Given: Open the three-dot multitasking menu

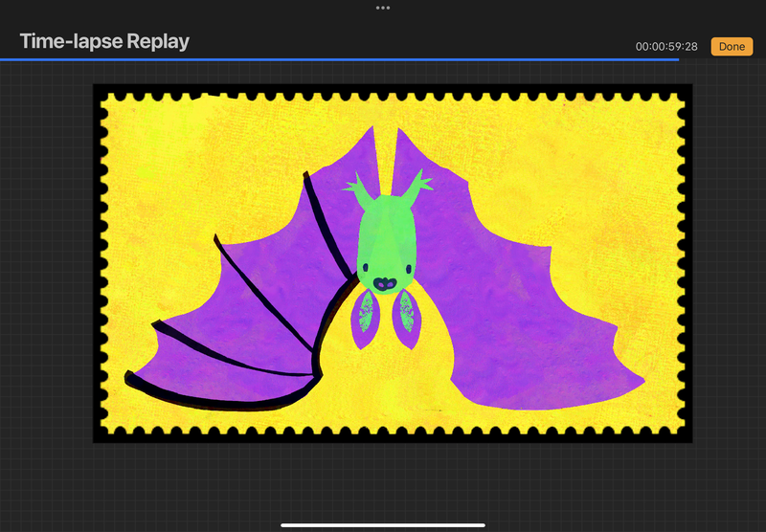Looking at the screenshot, I should click(x=383, y=8).
